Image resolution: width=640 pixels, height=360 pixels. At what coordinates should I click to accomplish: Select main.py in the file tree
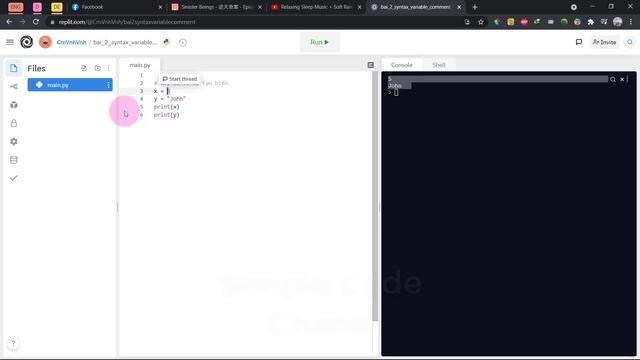tap(70, 85)
